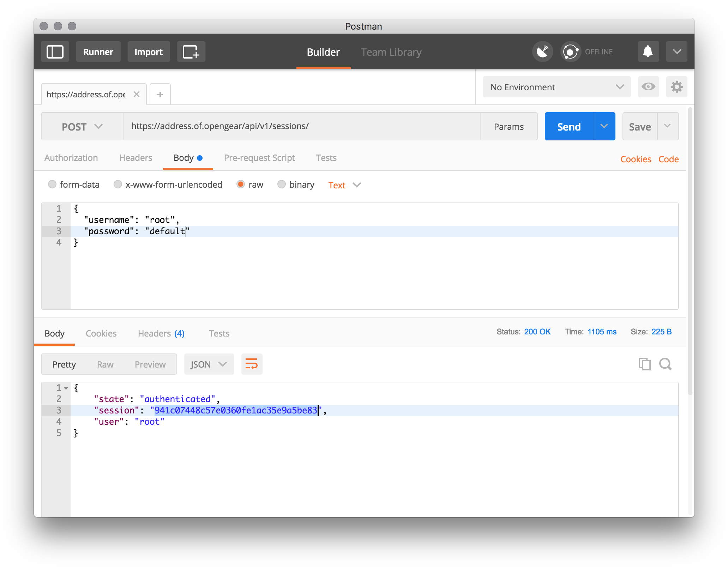Click the vertical scrollbar on right
Screen dimensions: 728x569
690,250
